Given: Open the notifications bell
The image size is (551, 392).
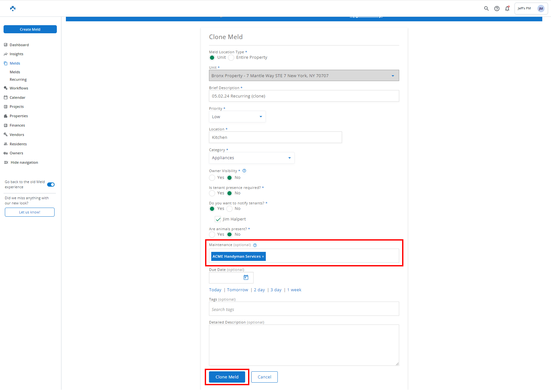Looking at the screenshot, I should click(507, 9).
